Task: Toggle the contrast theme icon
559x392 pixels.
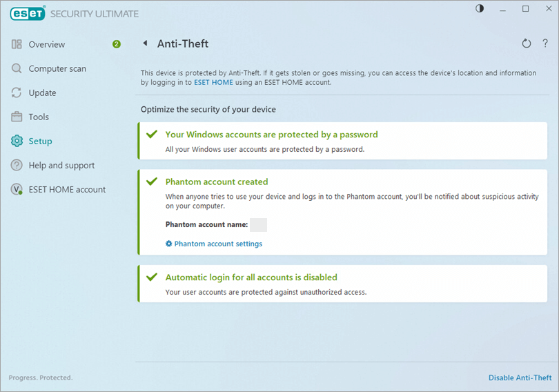Action: point(480,8)
